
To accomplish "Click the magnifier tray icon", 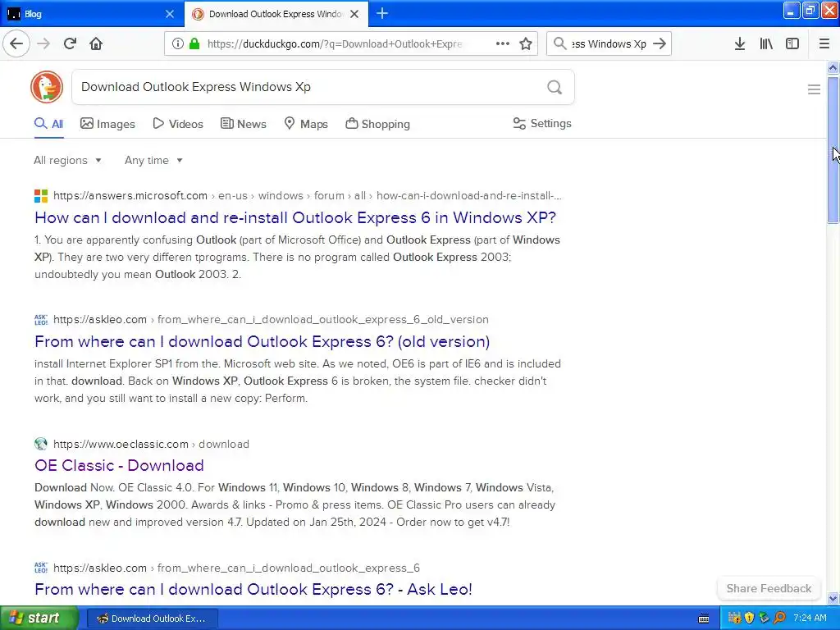I will [779, 618].
